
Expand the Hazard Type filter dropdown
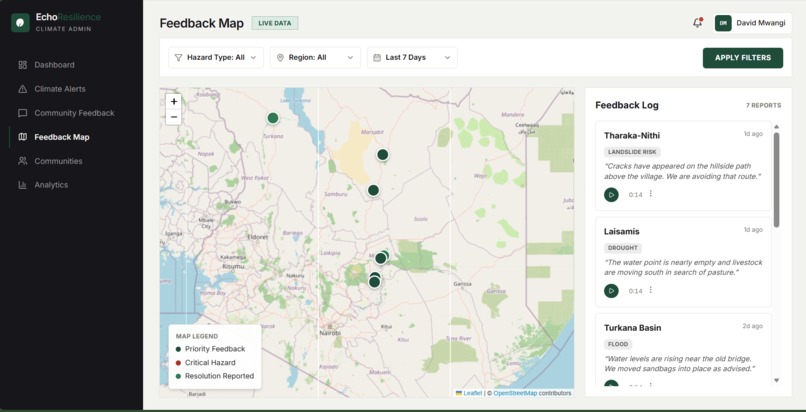click(216, 58)
